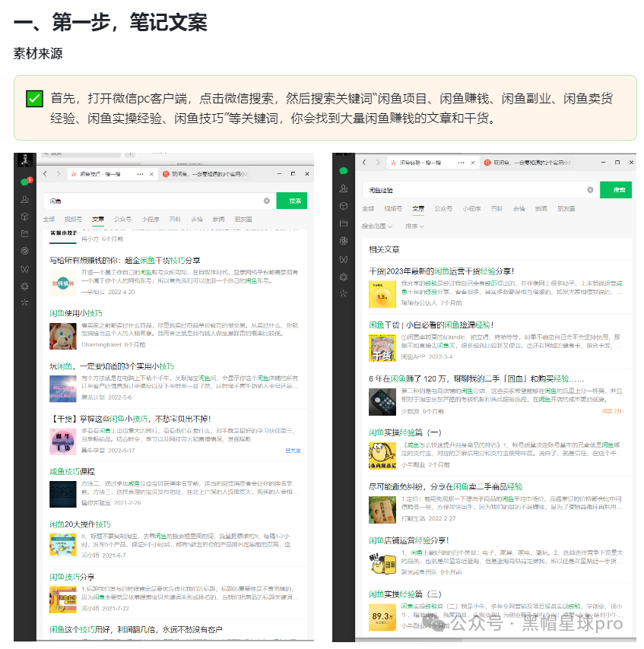Image resolution: width=644 pixels, height=649 pixels.
Task: Open Moments aperture icon in 闲鱼经验 window
Action: [x=344, y=241]
